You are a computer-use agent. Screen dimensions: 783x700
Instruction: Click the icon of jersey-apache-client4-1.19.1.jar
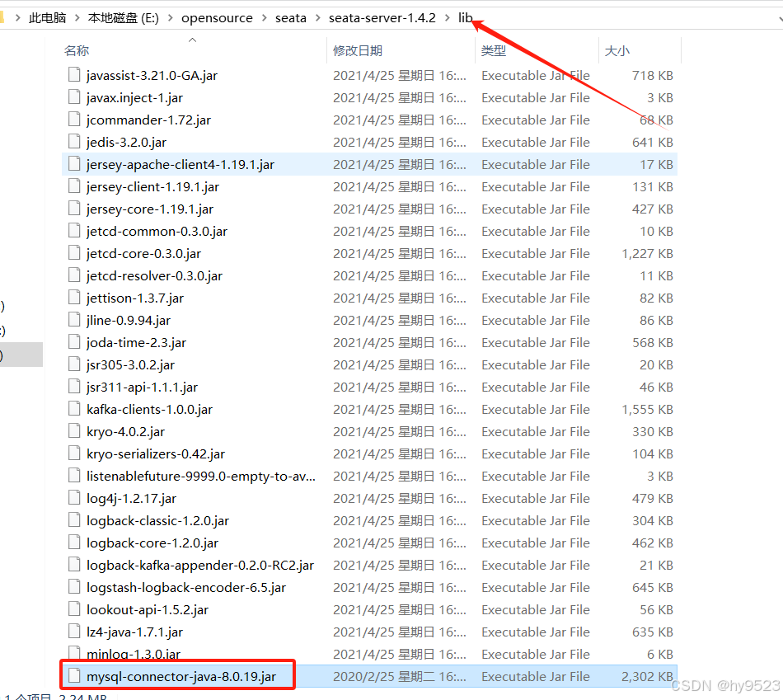pos(74,164)
